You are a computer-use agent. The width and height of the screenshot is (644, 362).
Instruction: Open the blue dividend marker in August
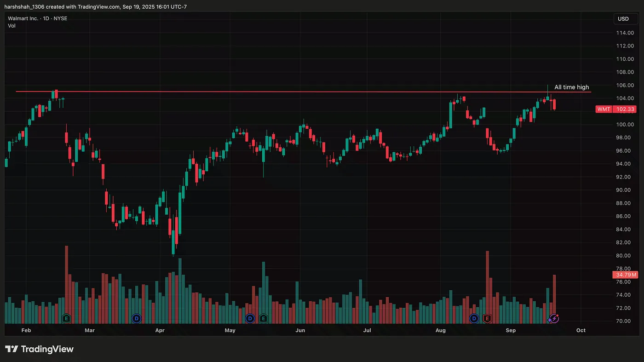[474, 318]
